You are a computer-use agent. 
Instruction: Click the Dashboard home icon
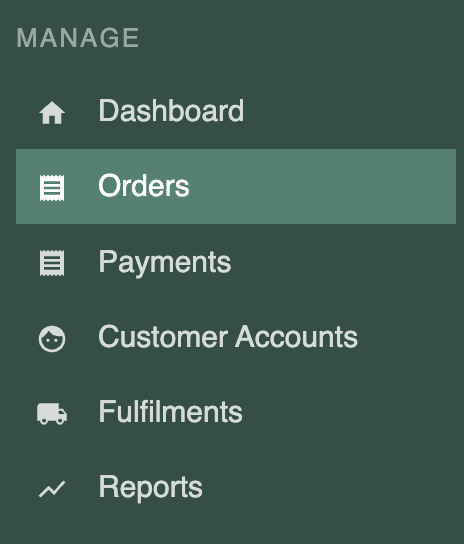[52, 112]
